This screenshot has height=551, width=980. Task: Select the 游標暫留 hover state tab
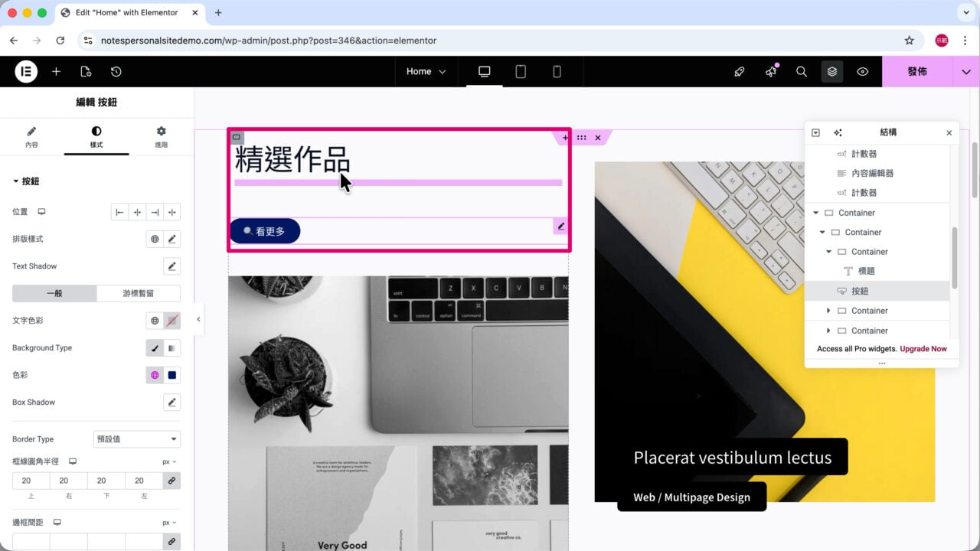click(x=139, y=293)
